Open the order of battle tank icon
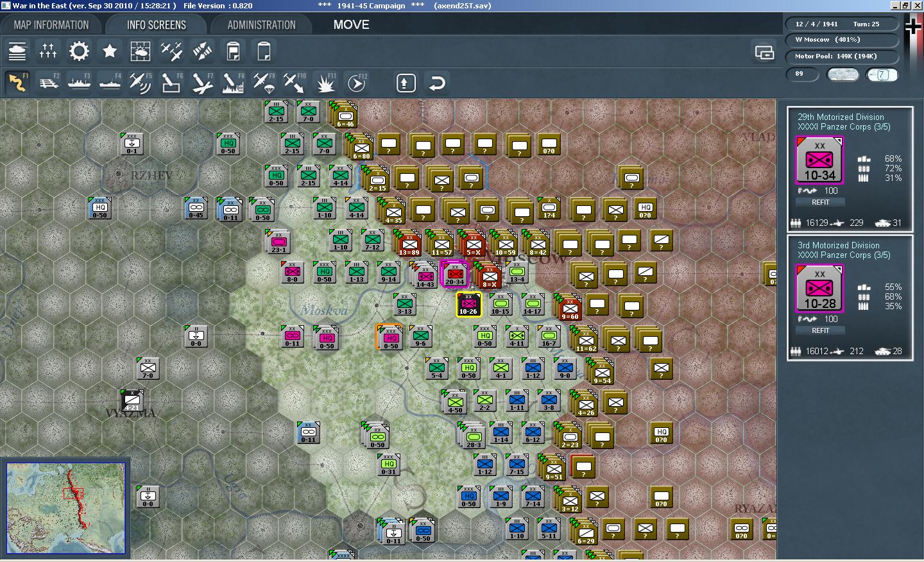Image resolution: width=924 pixels, height=562 pixels. point(17,51)
